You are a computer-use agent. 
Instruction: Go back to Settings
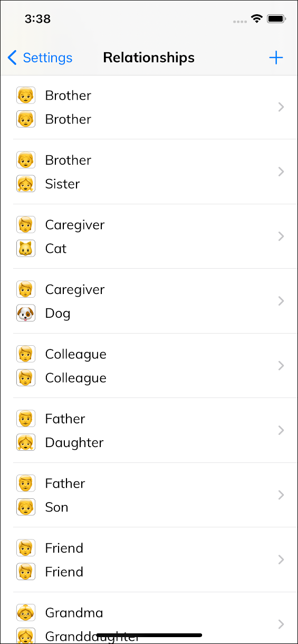[x=40, y=58]
